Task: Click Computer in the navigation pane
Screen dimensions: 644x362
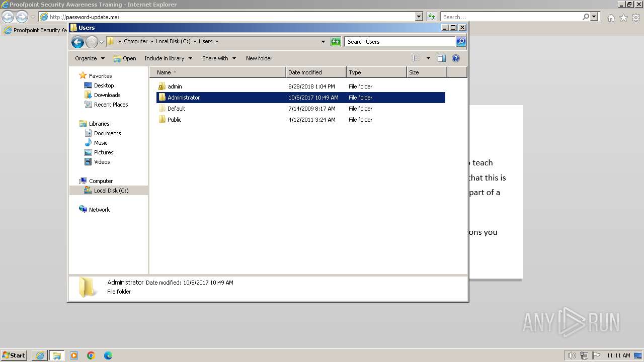Action: pos(101,181)
